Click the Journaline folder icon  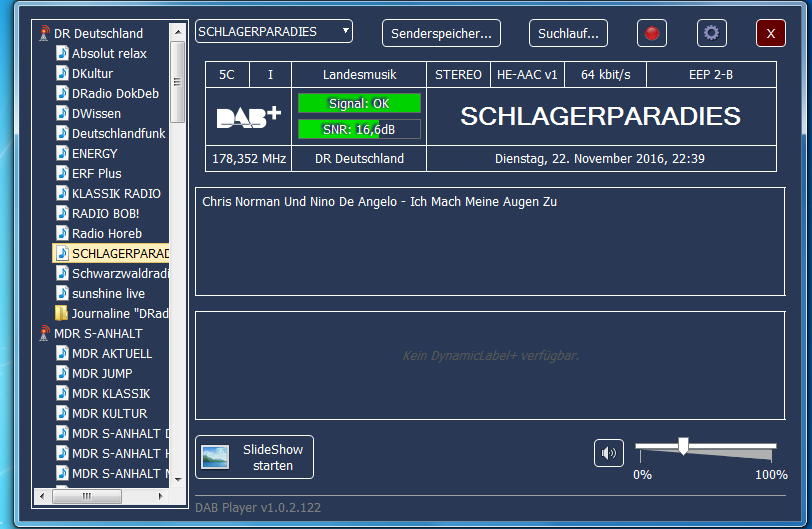62,313
